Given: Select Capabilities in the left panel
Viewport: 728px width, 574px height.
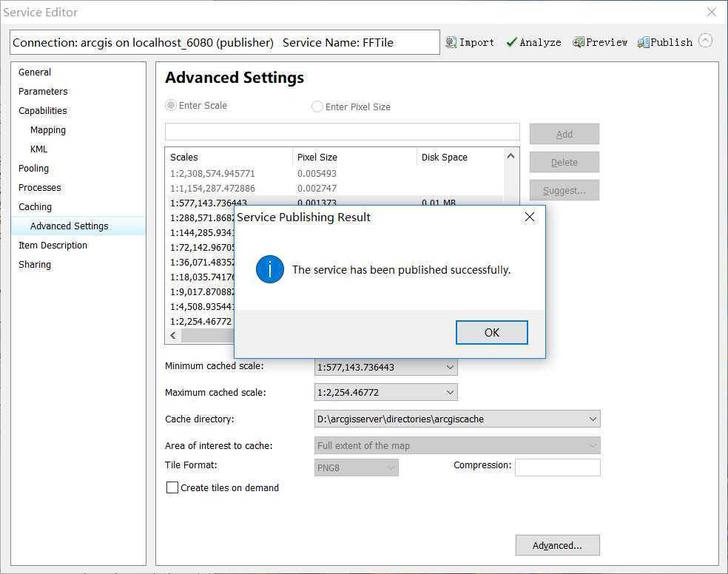Looking at the screenshot, I should [43, 110].
